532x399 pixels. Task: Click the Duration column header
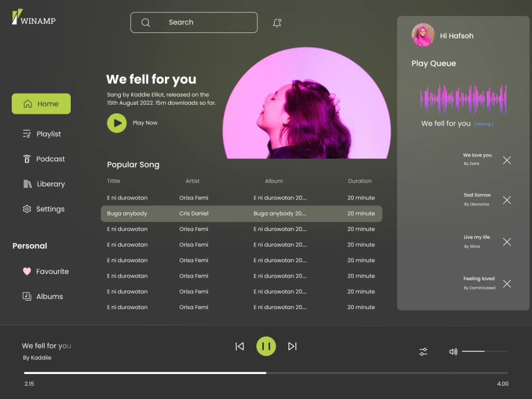[360, 181]
